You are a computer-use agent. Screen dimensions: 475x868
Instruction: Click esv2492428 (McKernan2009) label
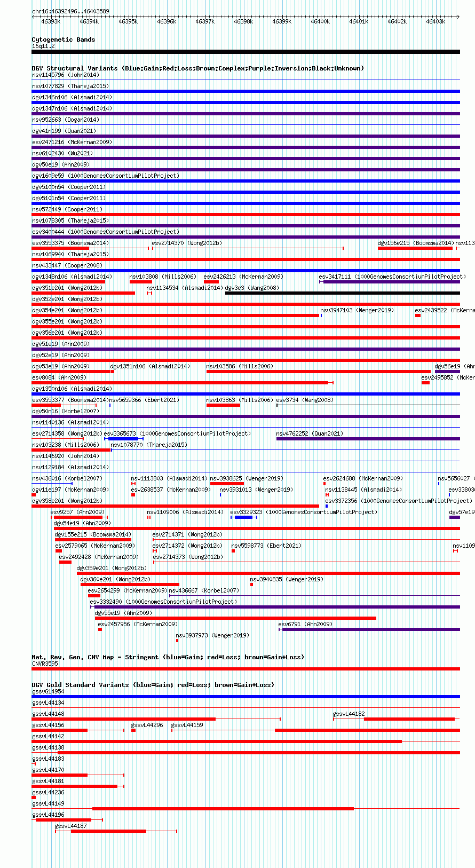point(99,557)
